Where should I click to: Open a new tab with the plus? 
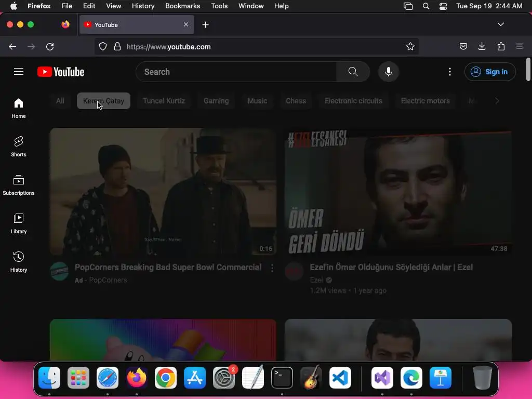(x=205, y=25)
